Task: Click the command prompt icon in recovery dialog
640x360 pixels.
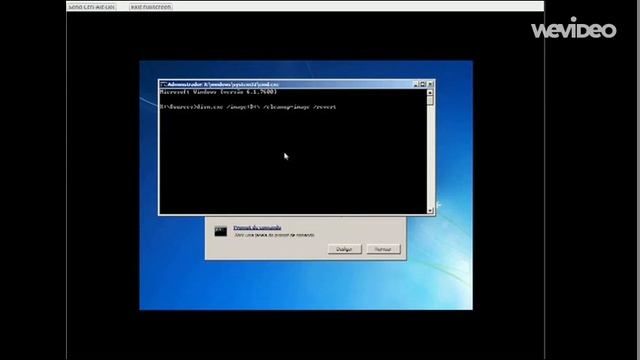Action: tap(221, 232)
